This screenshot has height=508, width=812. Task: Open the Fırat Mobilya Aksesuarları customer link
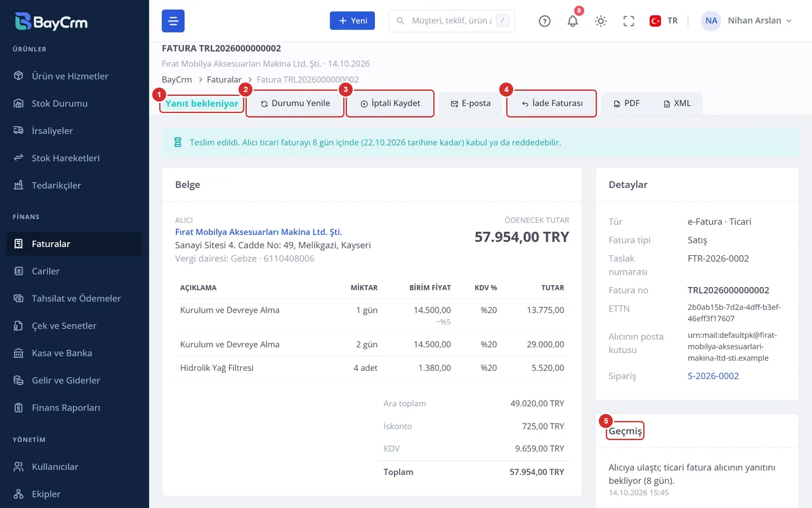coord(258,232)
